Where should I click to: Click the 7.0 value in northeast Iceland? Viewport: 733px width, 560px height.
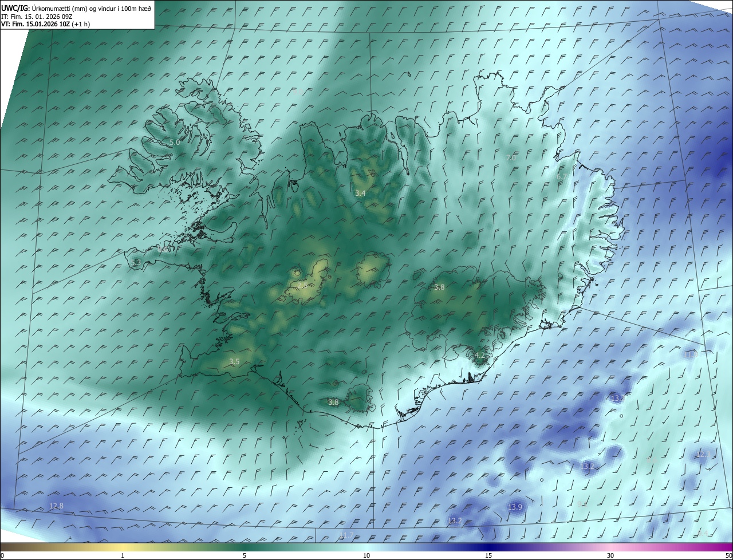tap(511, 158)
